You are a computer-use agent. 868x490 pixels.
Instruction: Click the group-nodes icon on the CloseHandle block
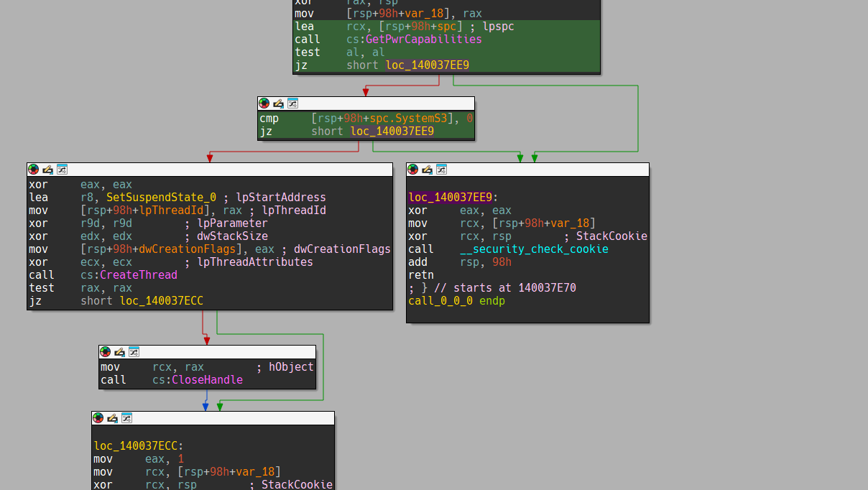pos(134,352)
